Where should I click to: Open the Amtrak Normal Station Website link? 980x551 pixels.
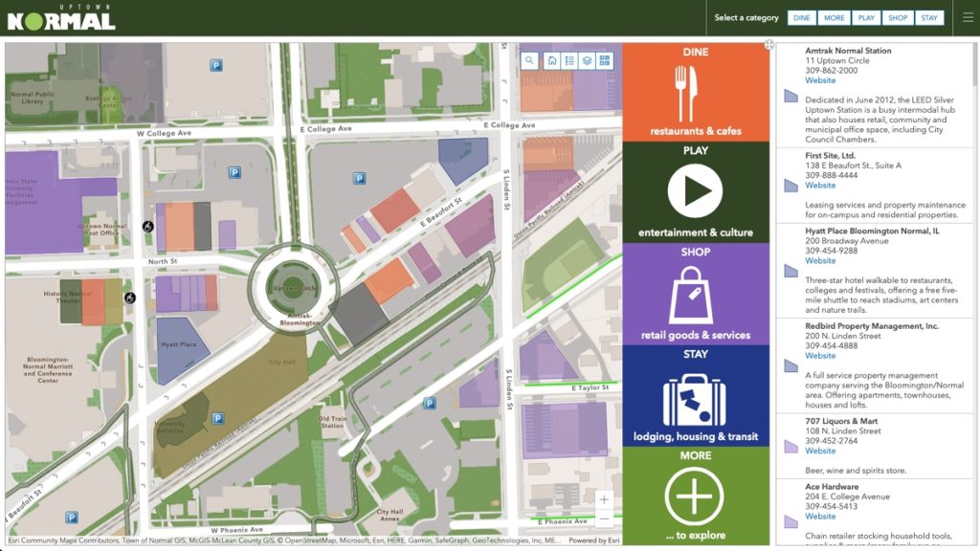(x=820, y=80)
